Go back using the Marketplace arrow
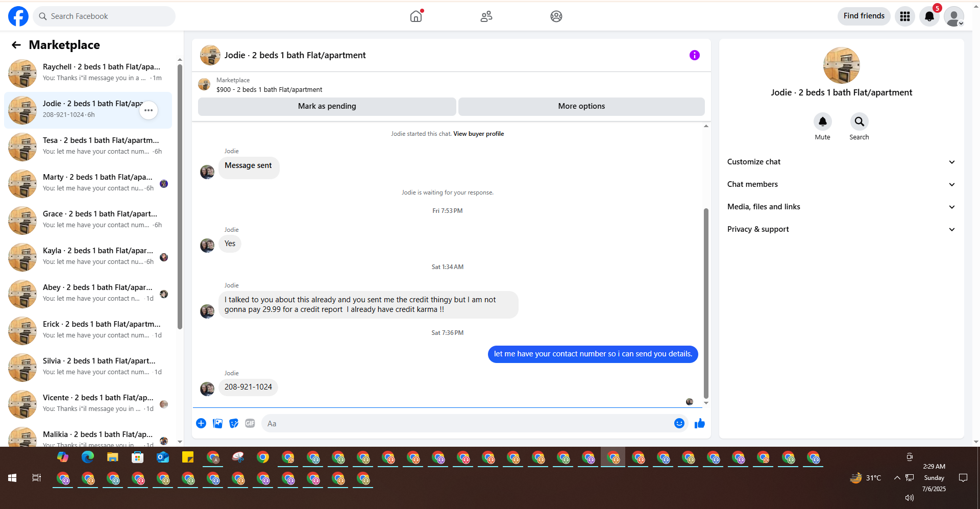Image resolution: width=980 pixels, height=509 pixels. point(16,45)
